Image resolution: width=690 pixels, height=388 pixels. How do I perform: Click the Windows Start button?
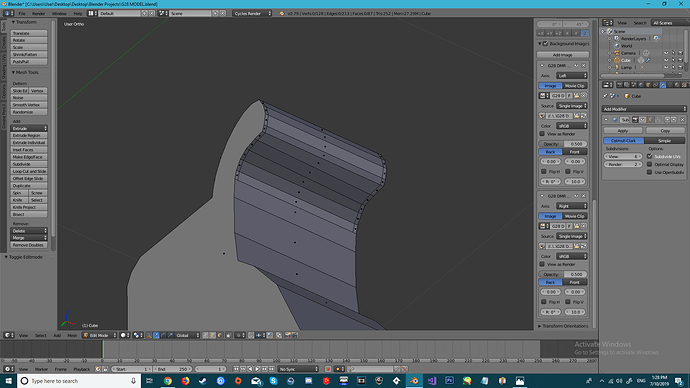[x=8, y=381]
